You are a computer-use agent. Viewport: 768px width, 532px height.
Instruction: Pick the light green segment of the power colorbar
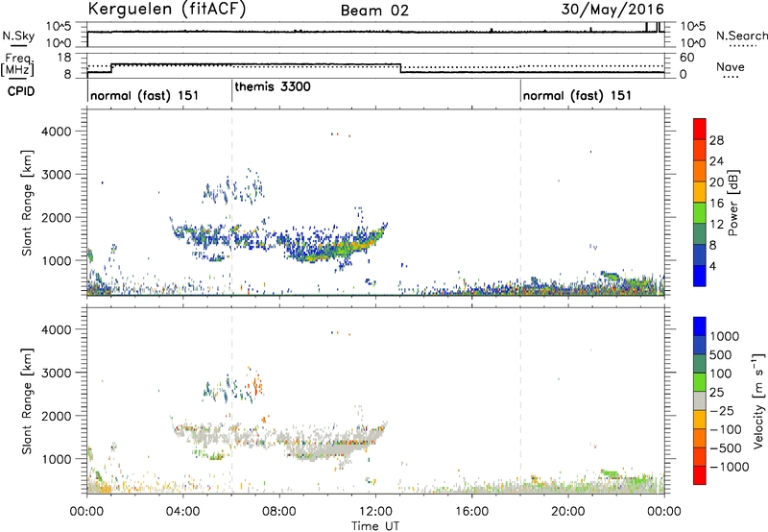(700, 213)
